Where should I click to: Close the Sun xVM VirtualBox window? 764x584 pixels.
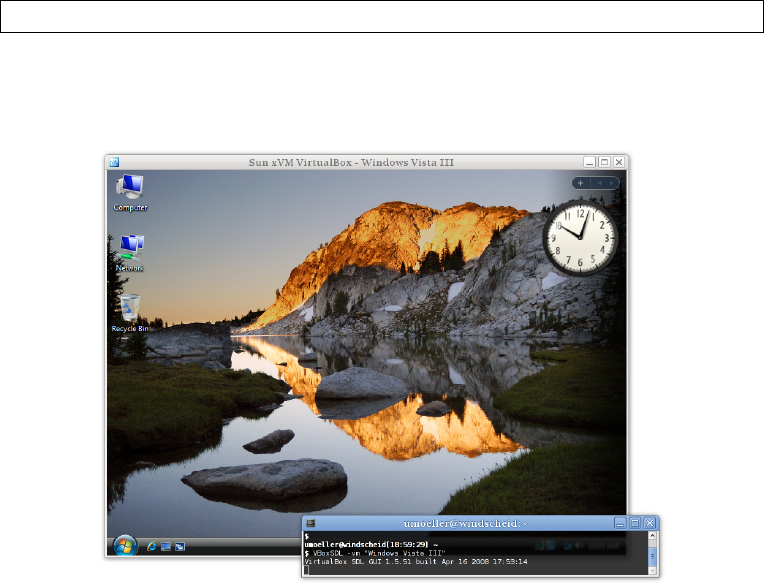click(619, 162)
